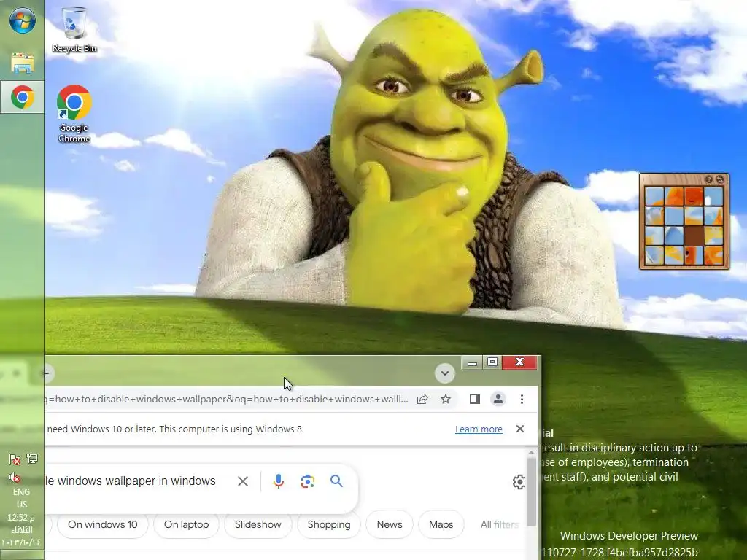Open Google quick settings gear
747x560 pixels.
519,482
